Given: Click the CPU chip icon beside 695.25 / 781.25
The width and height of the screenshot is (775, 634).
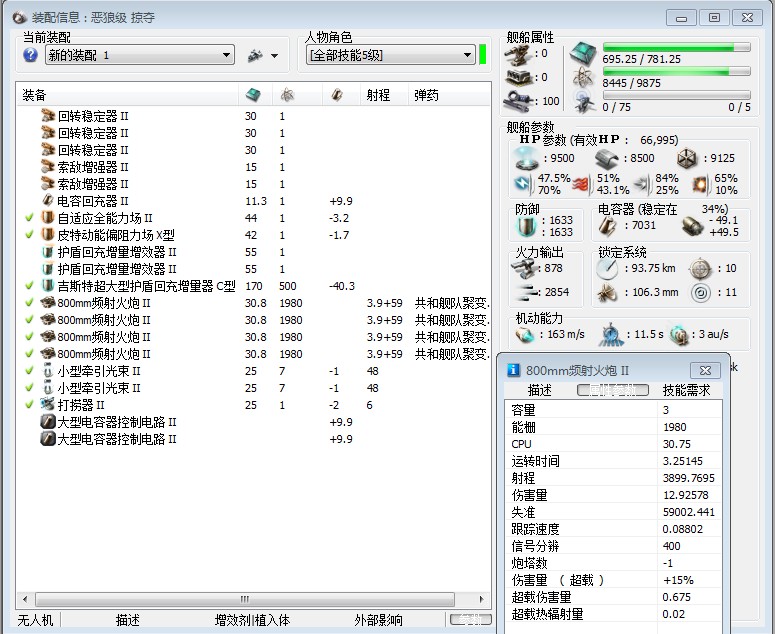Looking at the screenshot, I should coord(583,54).
